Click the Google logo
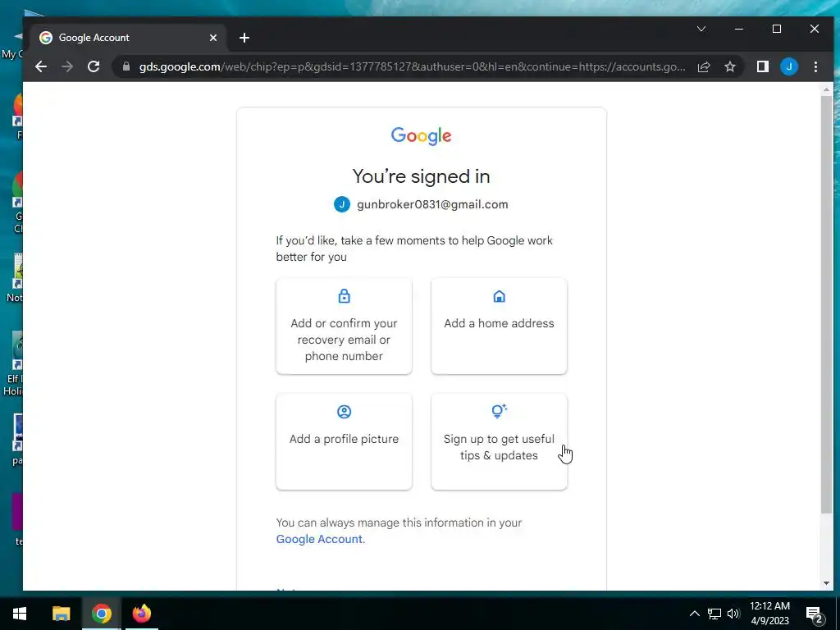The image size is (840, 630). (421, 136)
